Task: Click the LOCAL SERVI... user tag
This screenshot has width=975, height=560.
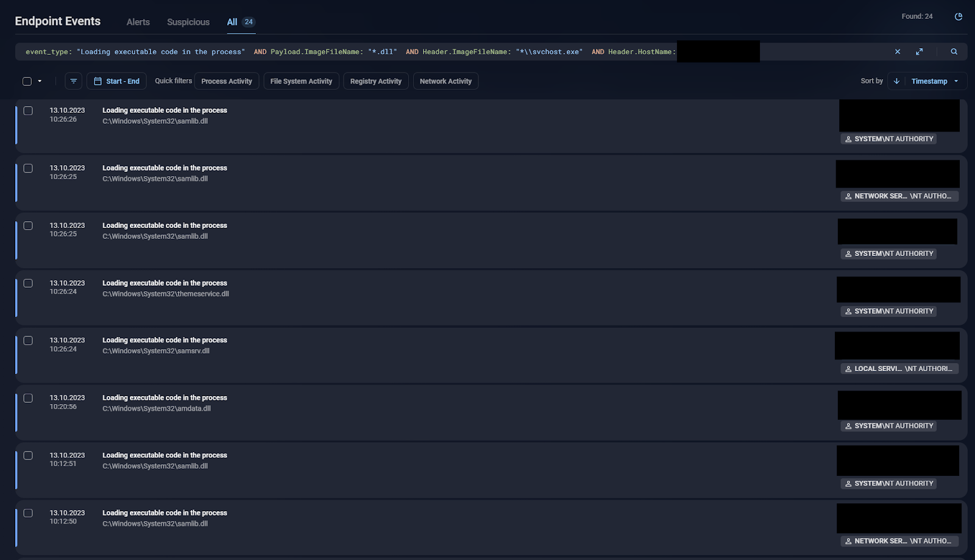Action: pos(899,369)
